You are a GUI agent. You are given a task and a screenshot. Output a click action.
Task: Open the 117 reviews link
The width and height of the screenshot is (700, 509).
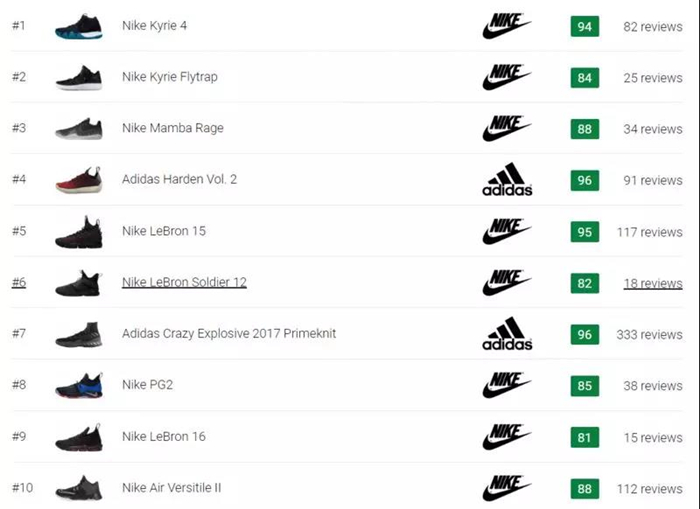(x=649, y=232)
